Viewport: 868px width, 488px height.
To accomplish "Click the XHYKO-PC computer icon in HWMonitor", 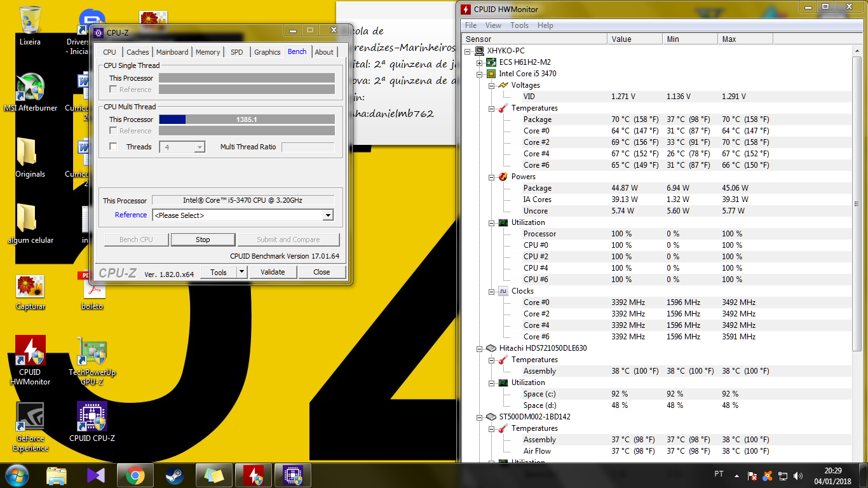I will pyautogui.click(x=480, y=51).
